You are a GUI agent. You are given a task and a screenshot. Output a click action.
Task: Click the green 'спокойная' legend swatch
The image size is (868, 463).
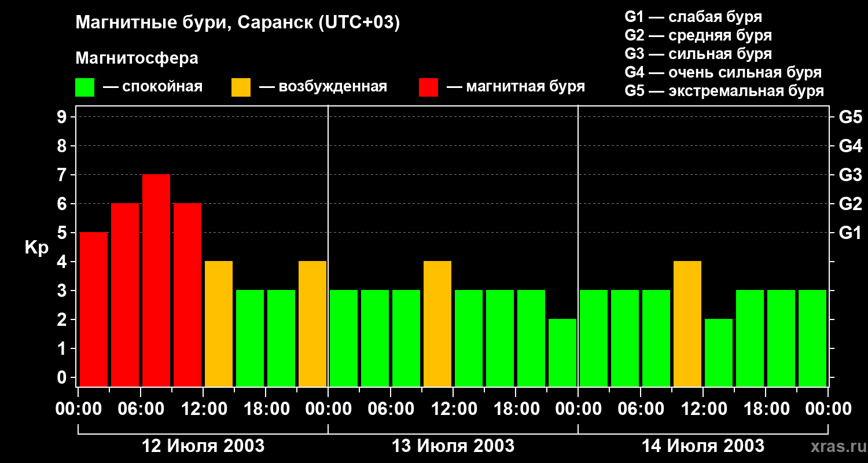[85, 87]
